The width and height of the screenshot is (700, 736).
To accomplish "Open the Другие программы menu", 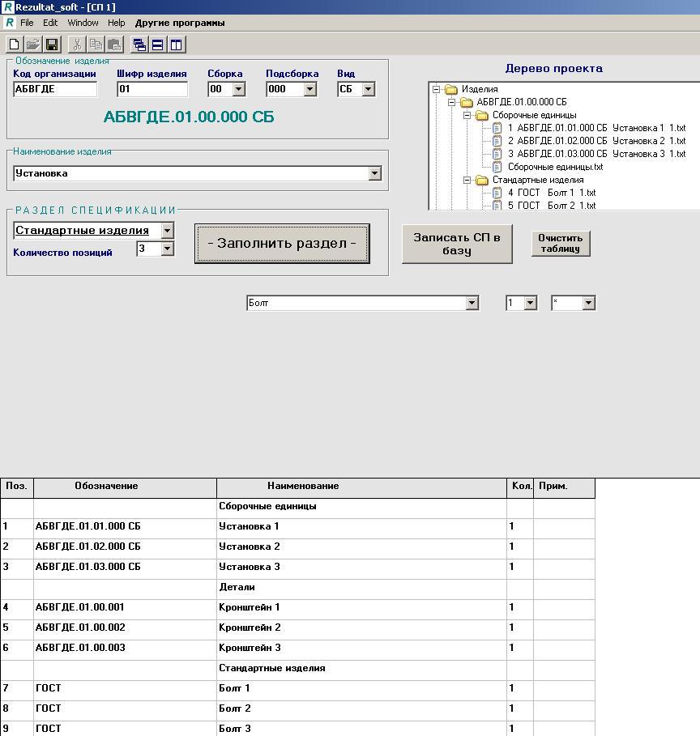I will point(180,23).
